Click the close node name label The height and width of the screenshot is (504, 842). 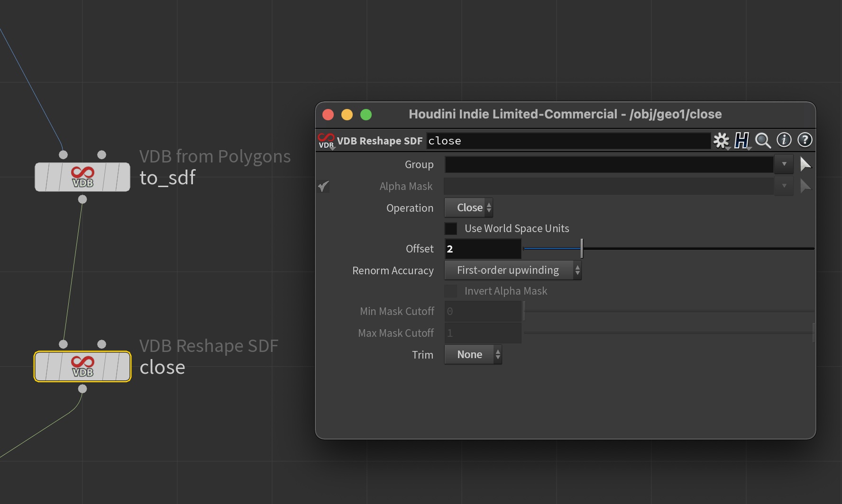click(162, 368)
